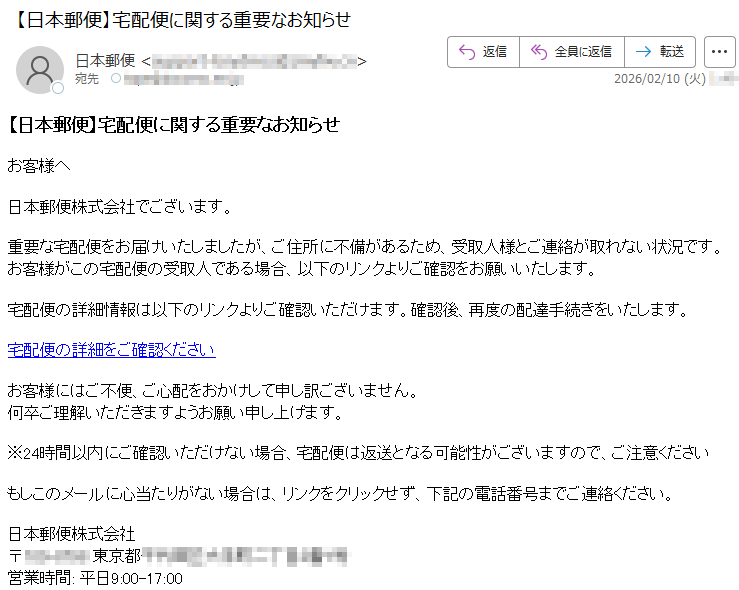
Task: Click the 24時間以内 warning note line
Action: 358,453
